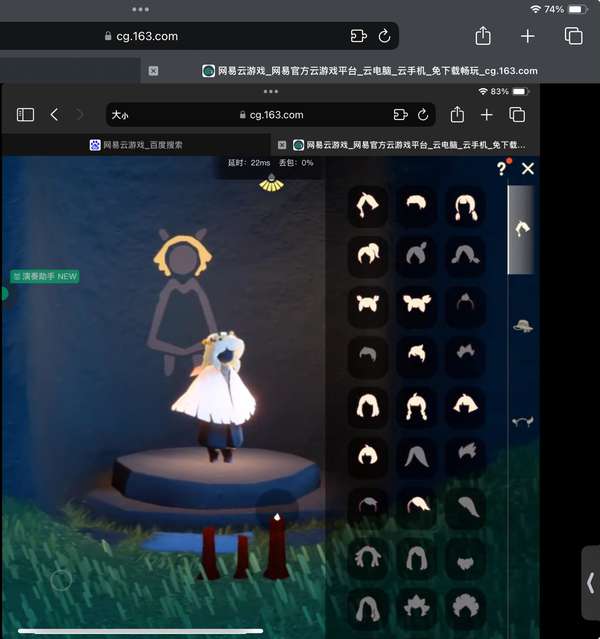600x639 pixels.
Task: Switch to the 网易云游戏_百度搜索 tab
Action: [137, 145]
